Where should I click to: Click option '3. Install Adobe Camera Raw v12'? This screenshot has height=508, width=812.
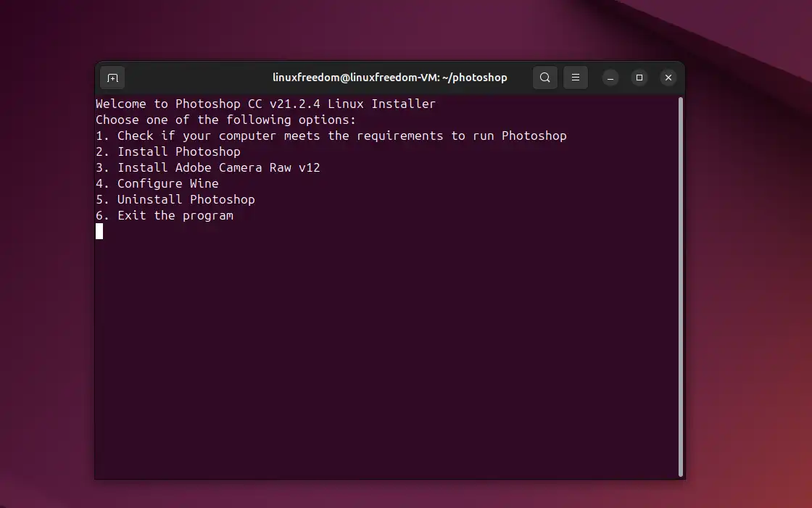(x=207, y=168)
